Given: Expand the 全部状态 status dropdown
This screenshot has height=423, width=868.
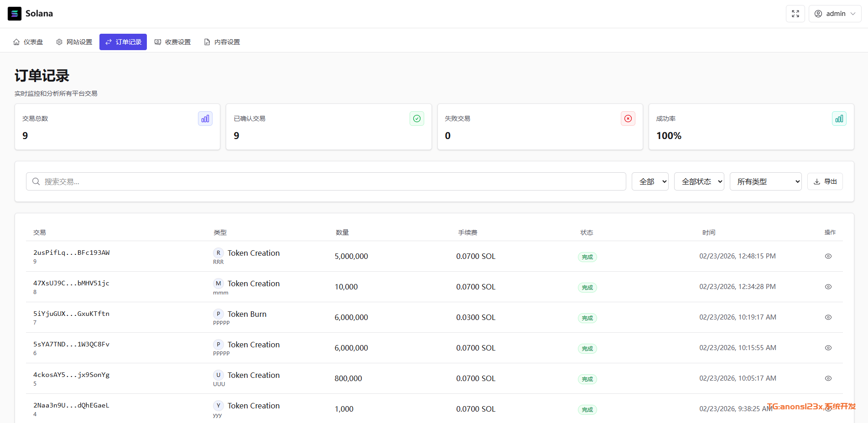Looking at the screenshot, I should click(x=699, y=181).
